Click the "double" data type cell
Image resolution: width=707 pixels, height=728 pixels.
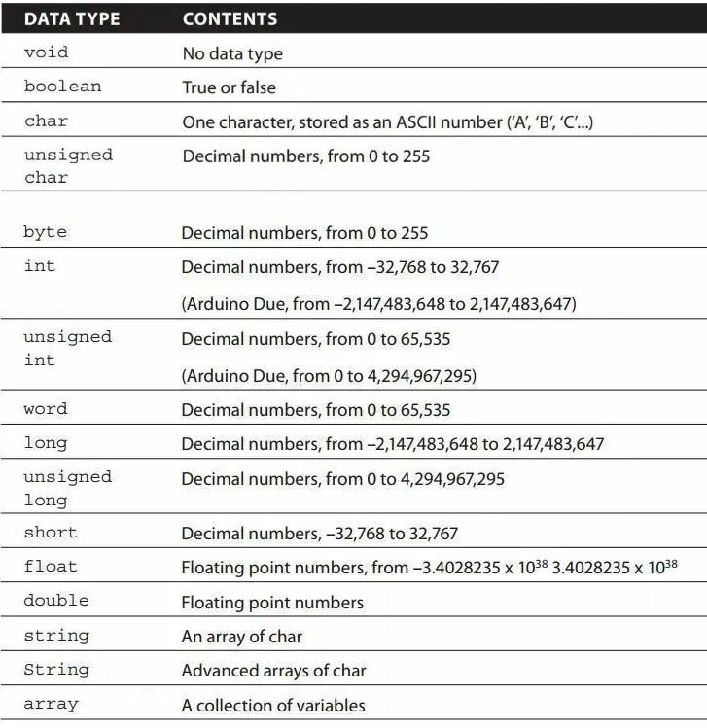56,601
